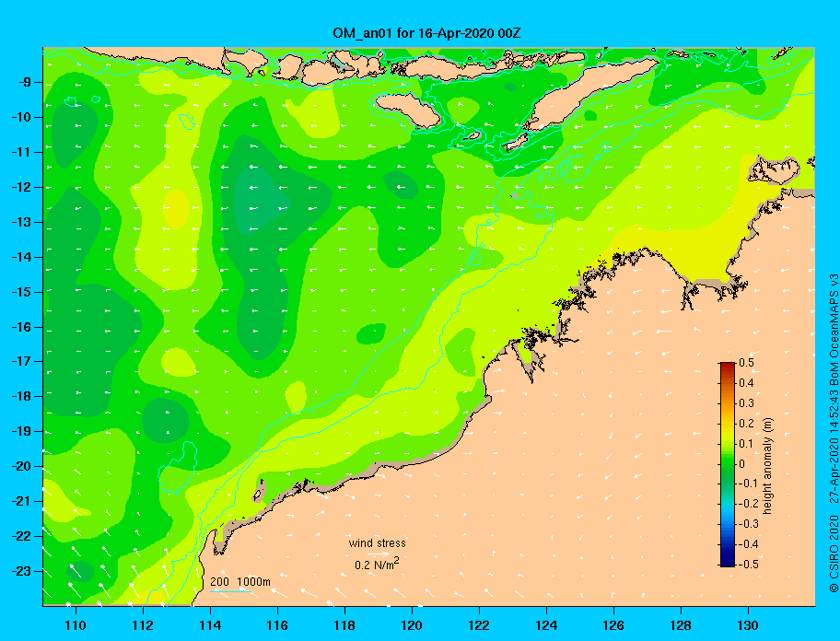Click latitude label -15 on the axis
Viewport: 840px width, 641px height.
coord(22,292)
